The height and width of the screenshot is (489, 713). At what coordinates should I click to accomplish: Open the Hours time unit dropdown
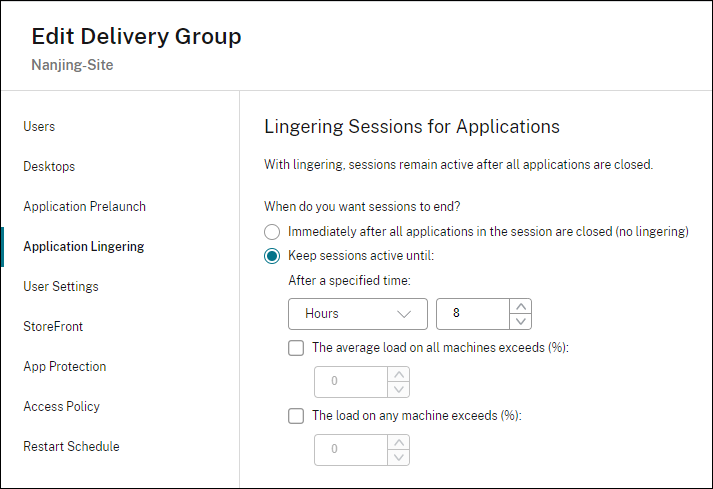coord(358,314)
